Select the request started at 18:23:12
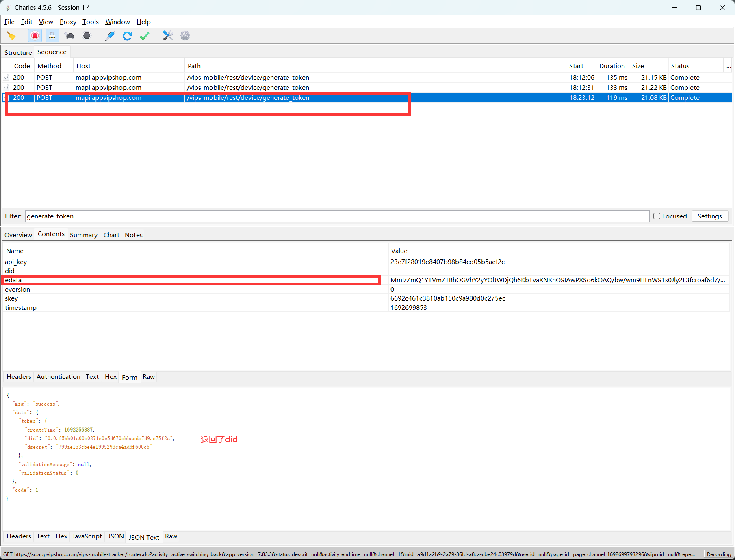This screenshot has width=735, height=560. [366, 97]
